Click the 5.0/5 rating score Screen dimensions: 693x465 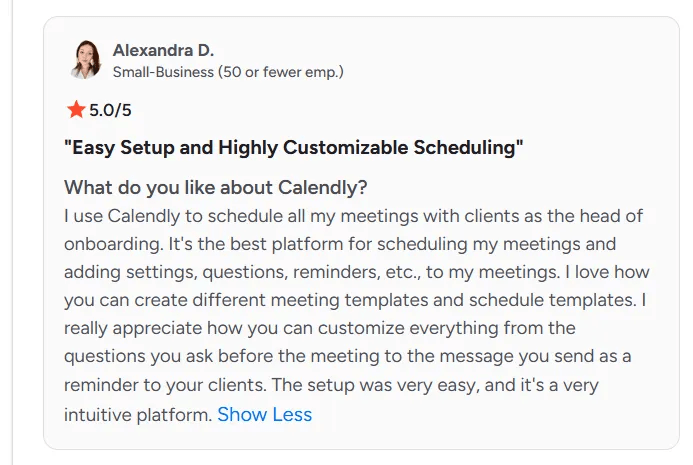click(110, 109)
